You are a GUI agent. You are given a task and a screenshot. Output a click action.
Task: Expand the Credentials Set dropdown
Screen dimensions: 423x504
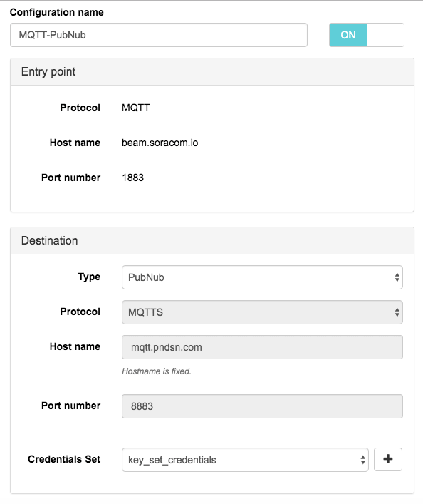pyautogui.click(x=245, y=460)
